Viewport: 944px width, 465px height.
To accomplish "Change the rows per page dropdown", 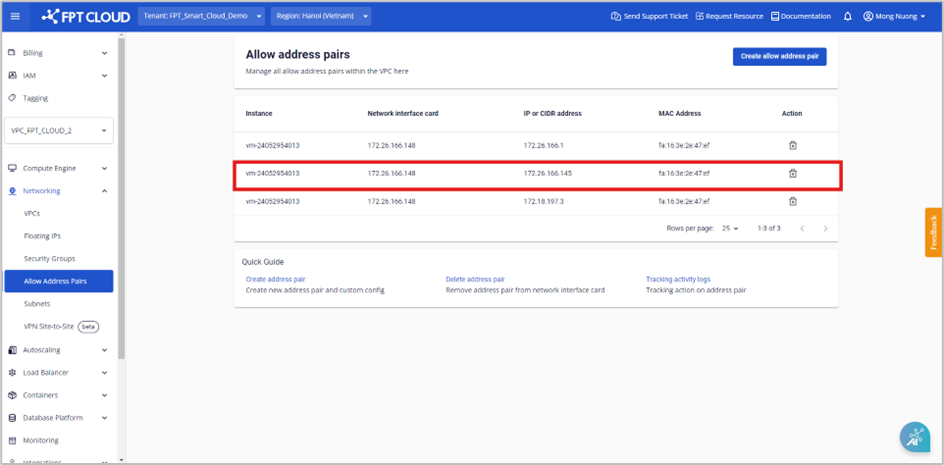I will (729, 229).
